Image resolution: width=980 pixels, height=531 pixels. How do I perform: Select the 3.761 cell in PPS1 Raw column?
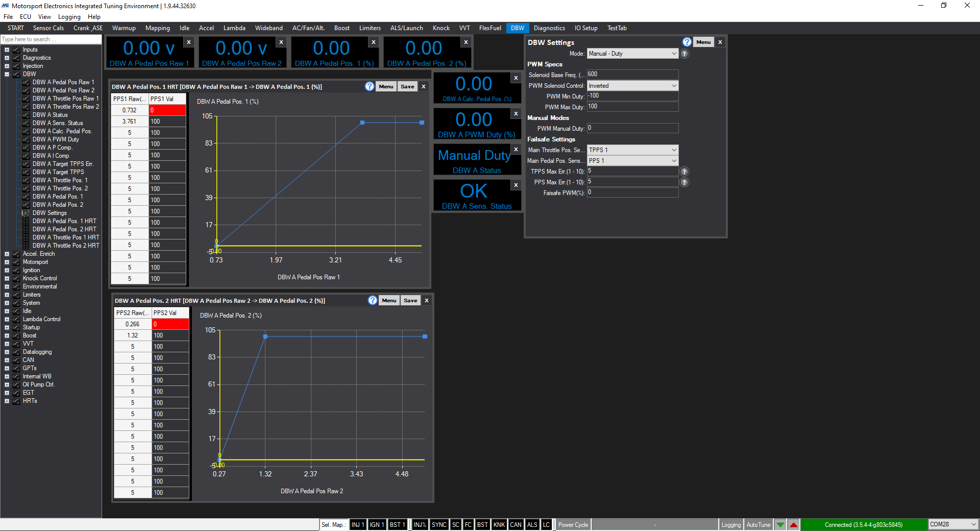click(130, 122)
